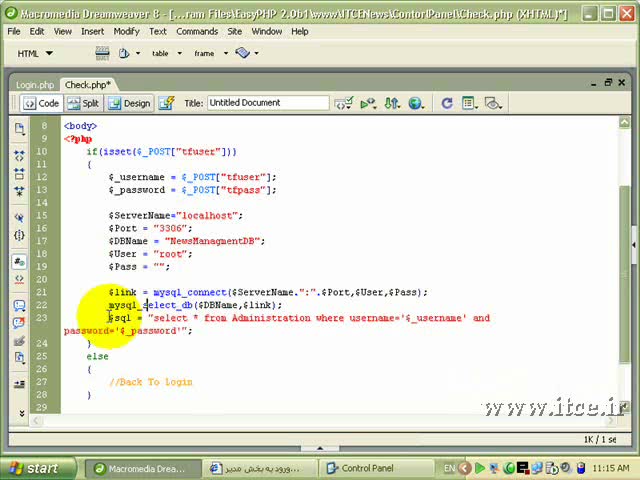Open the Help menu

point(300,31)
